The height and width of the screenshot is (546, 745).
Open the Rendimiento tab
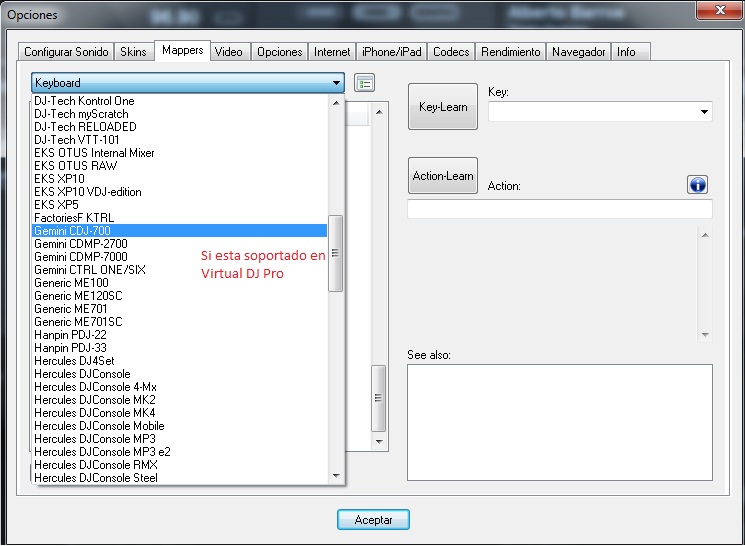510,52
